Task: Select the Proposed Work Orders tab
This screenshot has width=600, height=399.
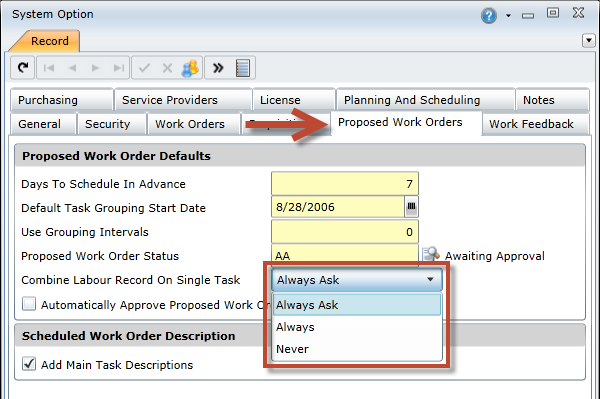Action: [x=406, y=122]
